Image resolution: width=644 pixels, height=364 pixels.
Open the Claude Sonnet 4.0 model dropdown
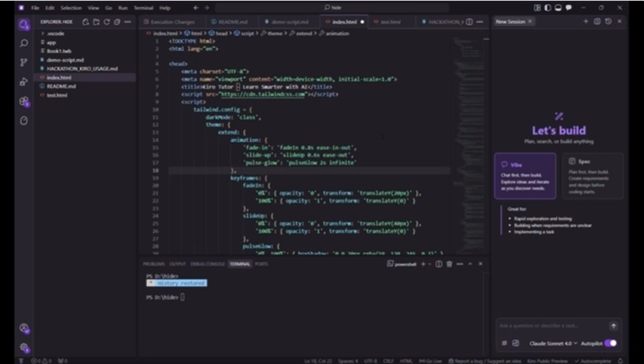click(553, 343)
